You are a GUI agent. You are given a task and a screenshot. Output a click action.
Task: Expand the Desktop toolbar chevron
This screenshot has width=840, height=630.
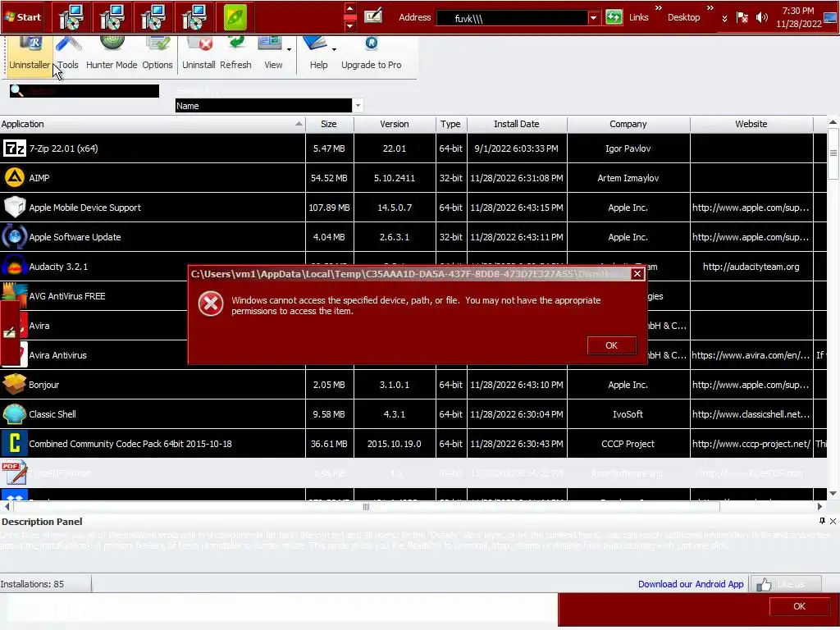click(x=710, y=7)
